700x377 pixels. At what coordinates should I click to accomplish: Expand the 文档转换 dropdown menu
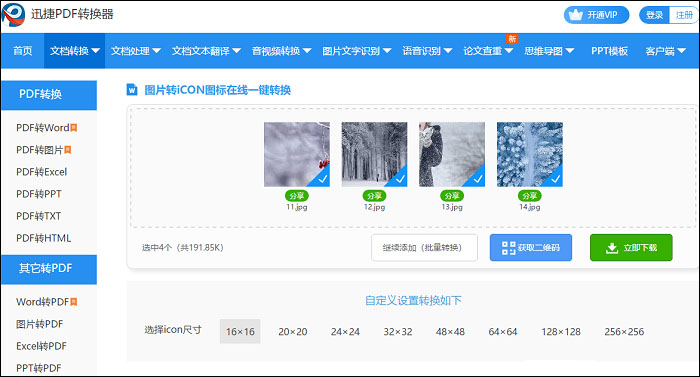(75, 51)
